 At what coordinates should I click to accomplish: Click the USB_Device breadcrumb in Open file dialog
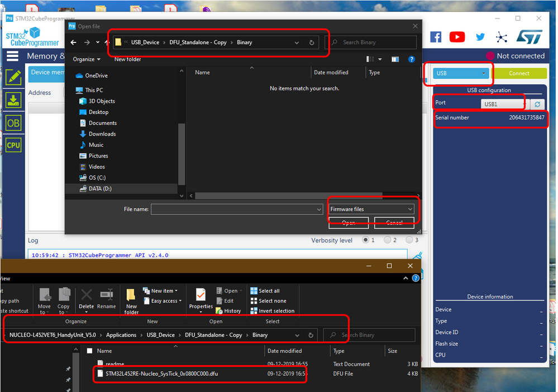(145, 42)
